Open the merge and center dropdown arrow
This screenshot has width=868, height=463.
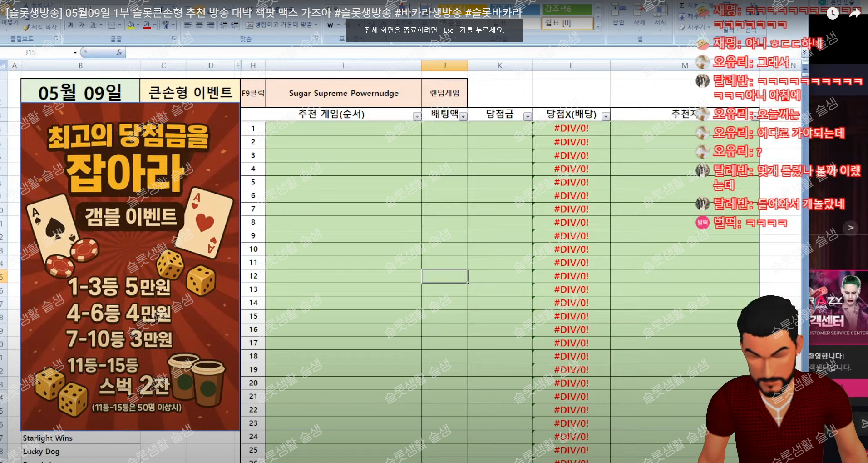(316, 25)
